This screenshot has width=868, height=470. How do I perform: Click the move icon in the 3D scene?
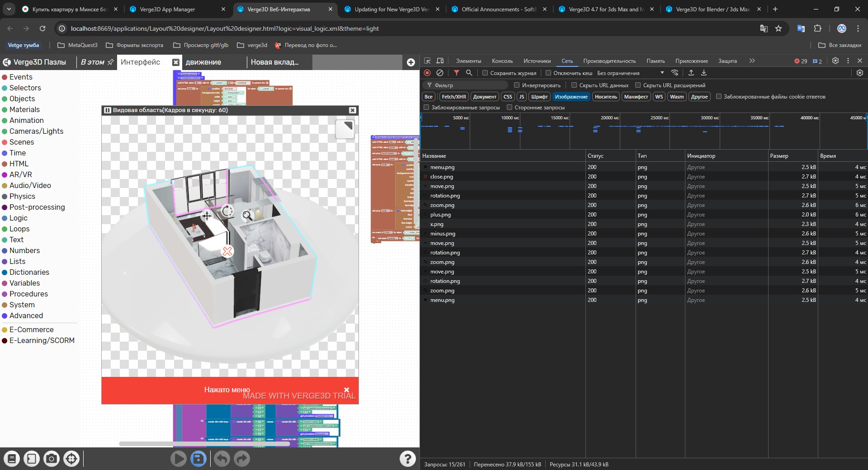coord(207,216)
